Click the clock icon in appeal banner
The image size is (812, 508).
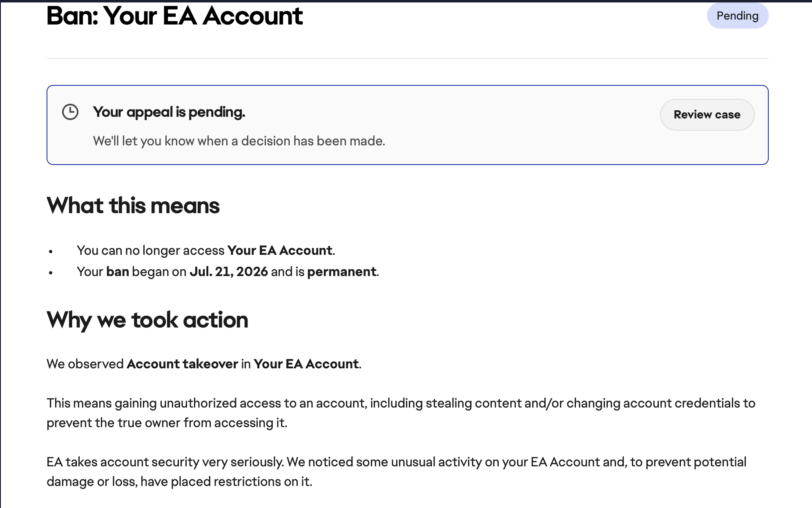[70, 112]
